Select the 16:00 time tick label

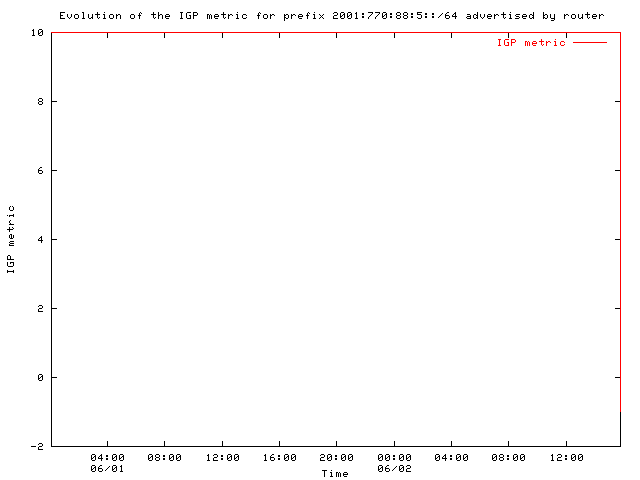(279, 458)
